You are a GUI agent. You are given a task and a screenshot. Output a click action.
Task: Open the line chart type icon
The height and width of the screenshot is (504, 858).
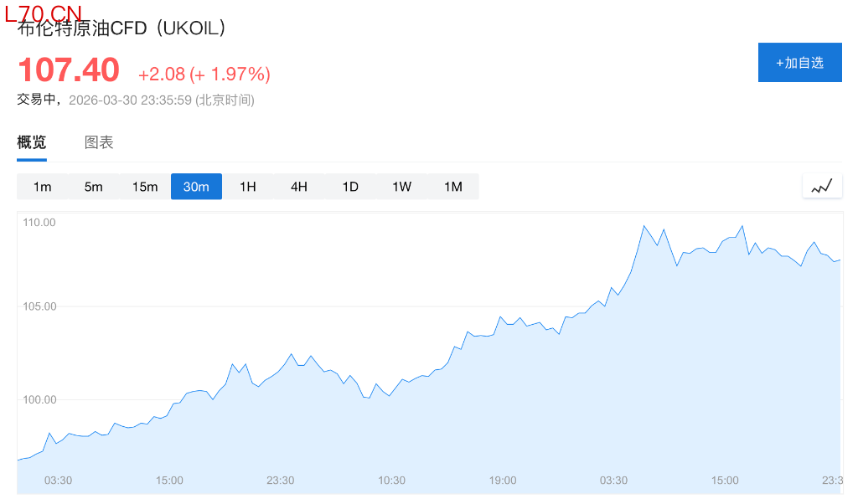[822, 186]
